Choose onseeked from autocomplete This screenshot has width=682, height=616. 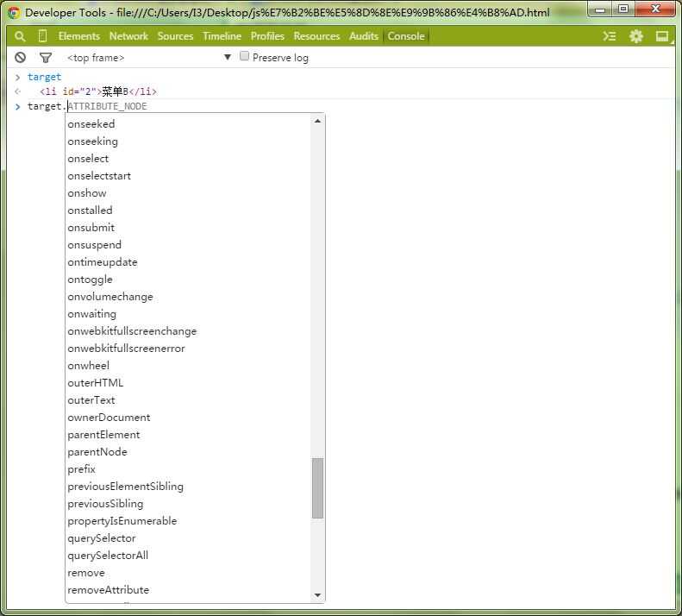(91, 124)
